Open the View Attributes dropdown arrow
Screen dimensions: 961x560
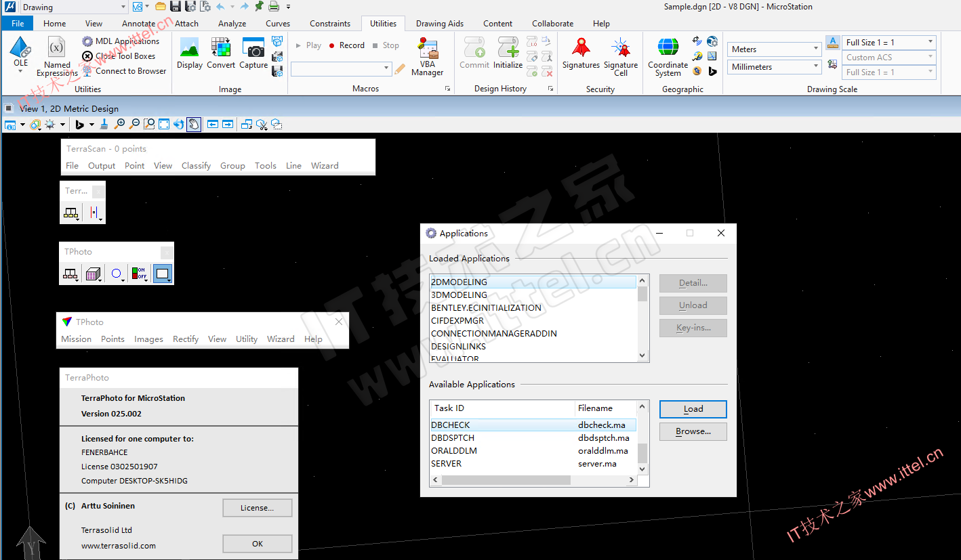22,125
